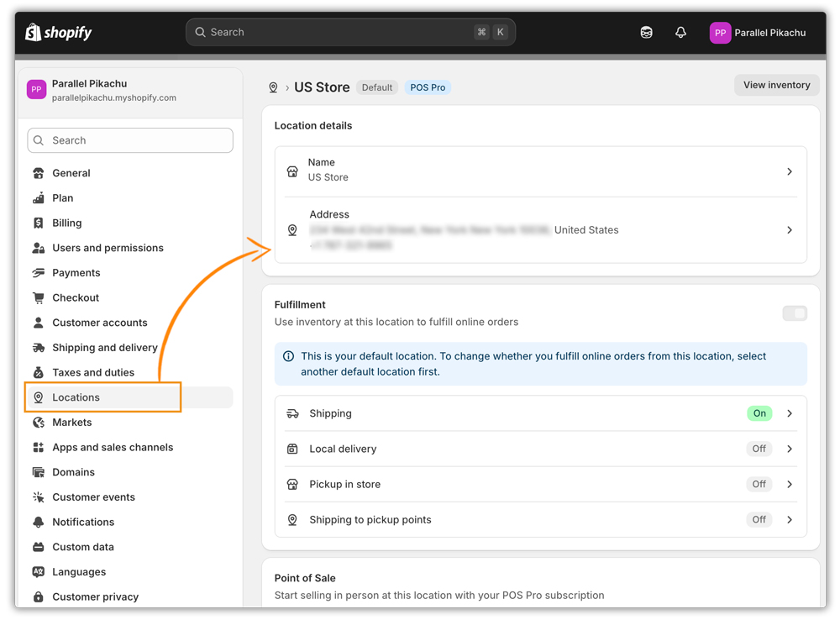840x620 pixels.
Task: Click the Taxes and duties icon
Action: pos(39,372)
